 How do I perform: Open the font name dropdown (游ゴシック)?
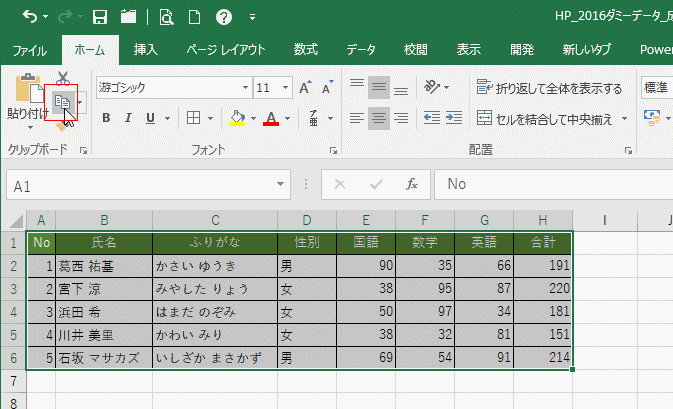(x=245, y=88)
